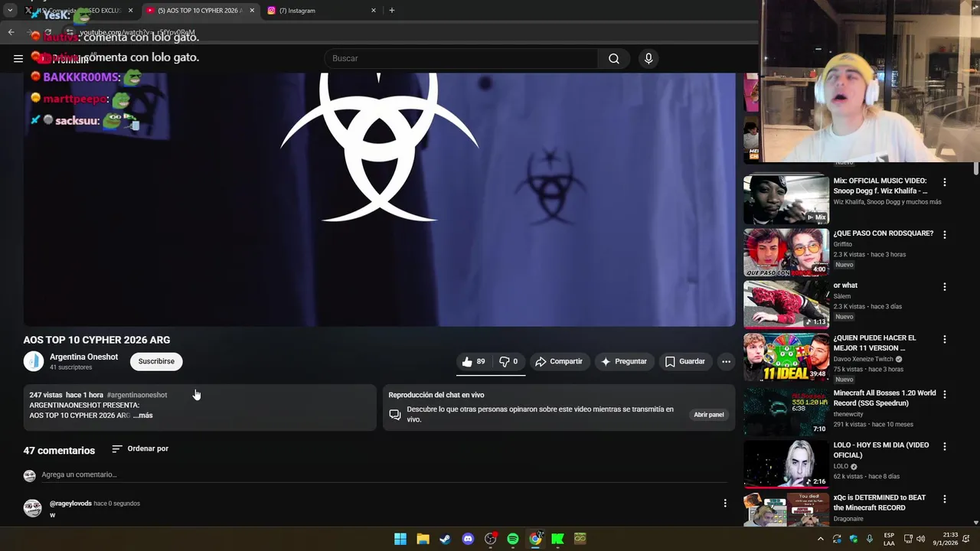This screenshot has height=551, width=980.
Task: Open a new browser tab
Action: click(x=391, y=11)
